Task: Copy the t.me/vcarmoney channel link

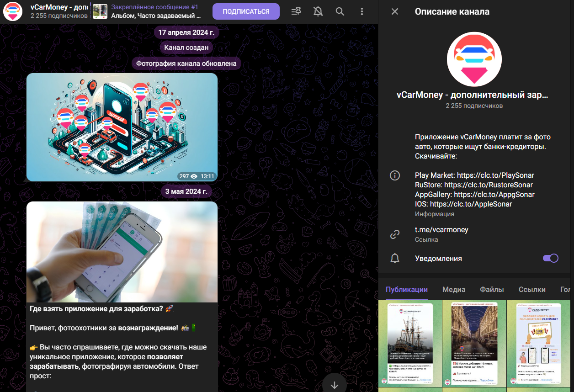Action: tap(441, 230)
